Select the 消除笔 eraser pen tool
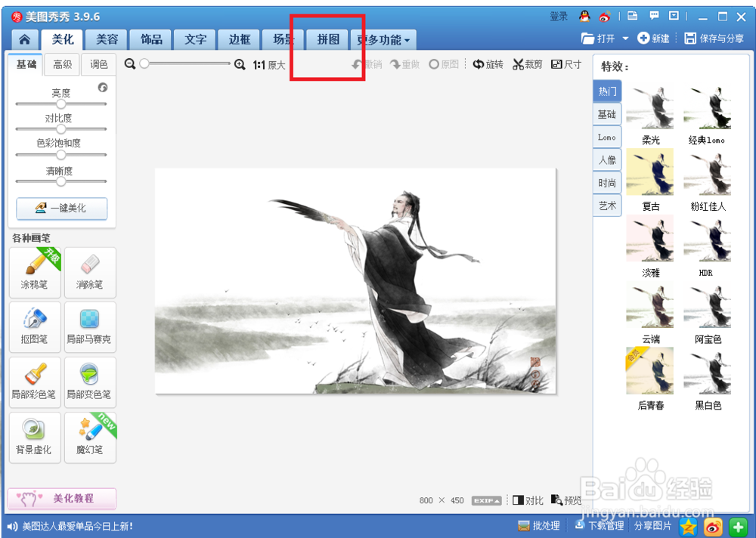This screenshot has height=538, width=756. (90, 272)
